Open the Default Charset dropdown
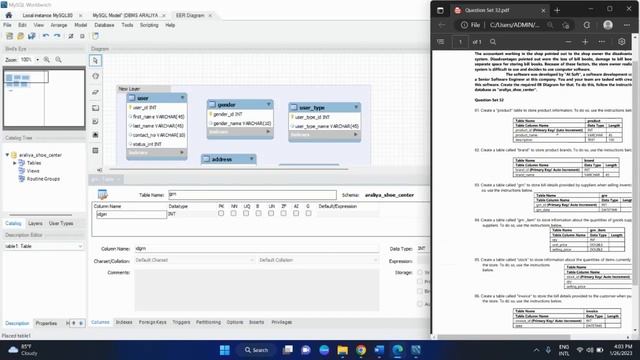This screenshot has height=360, width=640. [x=194, y=260]
